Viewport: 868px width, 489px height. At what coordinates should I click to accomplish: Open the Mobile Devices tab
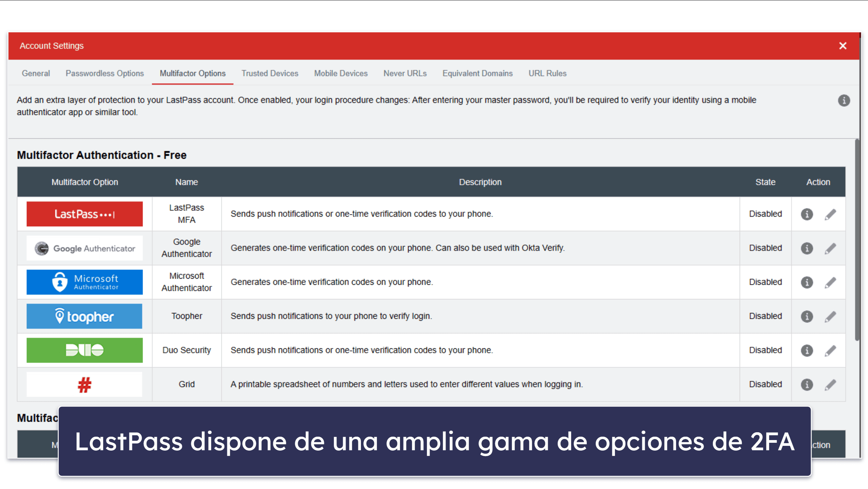341,73
